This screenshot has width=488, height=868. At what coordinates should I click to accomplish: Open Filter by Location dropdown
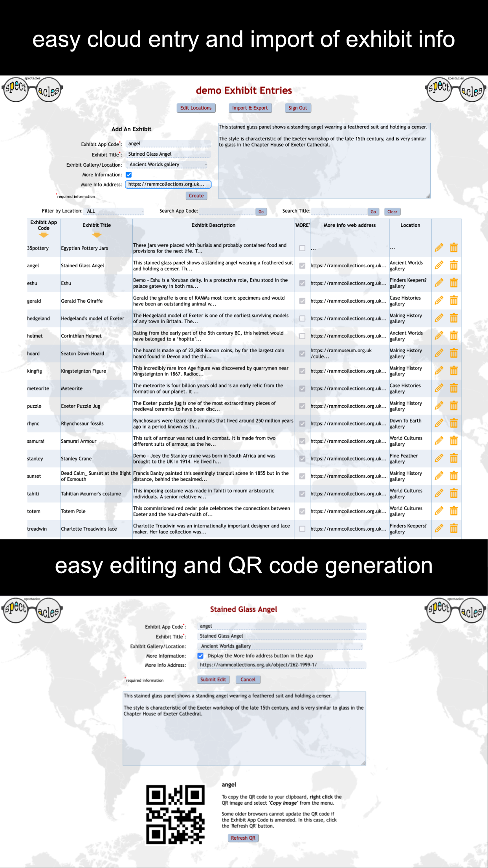coord(114,211)
